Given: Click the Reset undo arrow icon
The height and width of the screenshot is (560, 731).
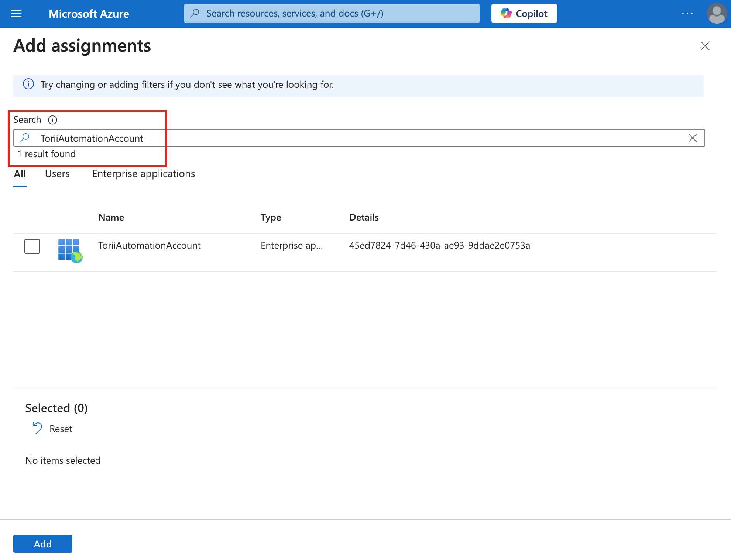Looking at the screenshot, I should pos(37,428).
